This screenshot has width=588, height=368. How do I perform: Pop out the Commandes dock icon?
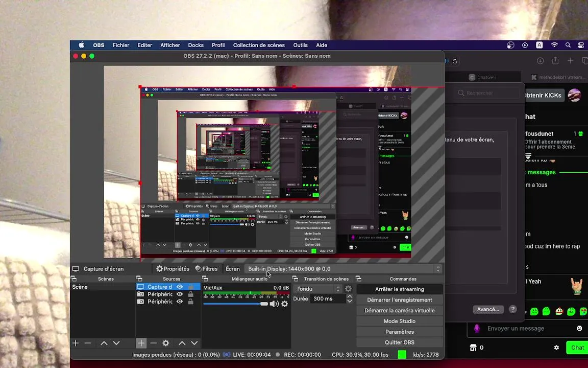(x=358, y=279)
